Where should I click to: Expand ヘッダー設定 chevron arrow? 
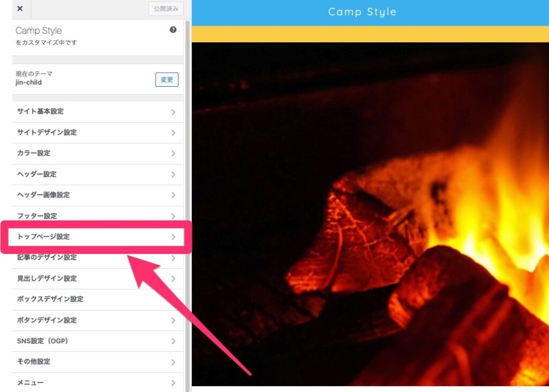[x=173, y=175]
